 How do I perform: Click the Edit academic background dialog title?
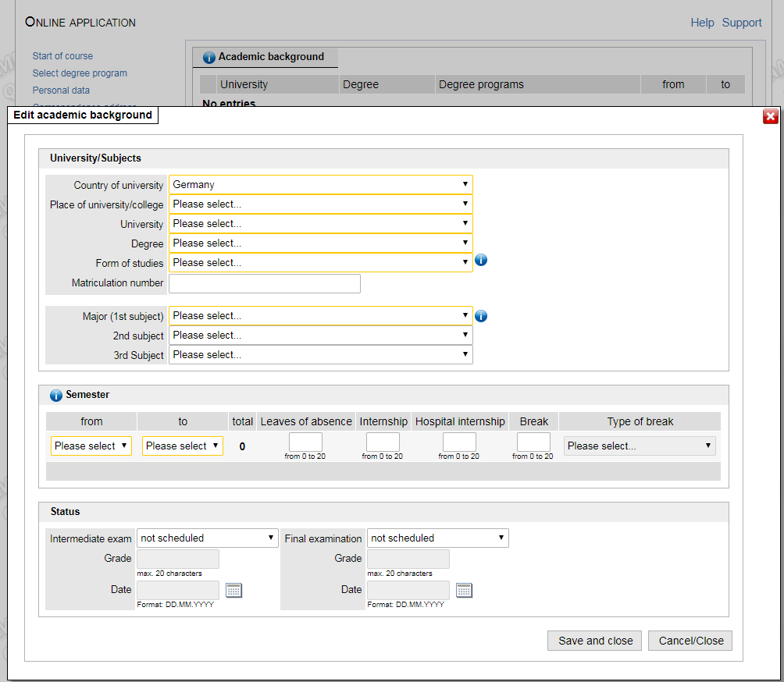(83, 115)
